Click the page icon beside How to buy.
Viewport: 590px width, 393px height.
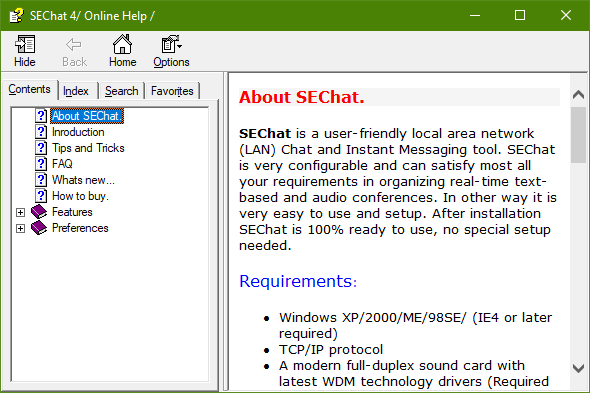click(x=41, y=196)
